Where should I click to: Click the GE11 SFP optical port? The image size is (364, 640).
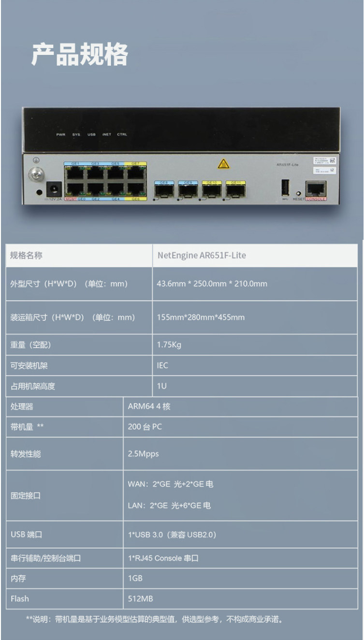(x=235, y=191)
